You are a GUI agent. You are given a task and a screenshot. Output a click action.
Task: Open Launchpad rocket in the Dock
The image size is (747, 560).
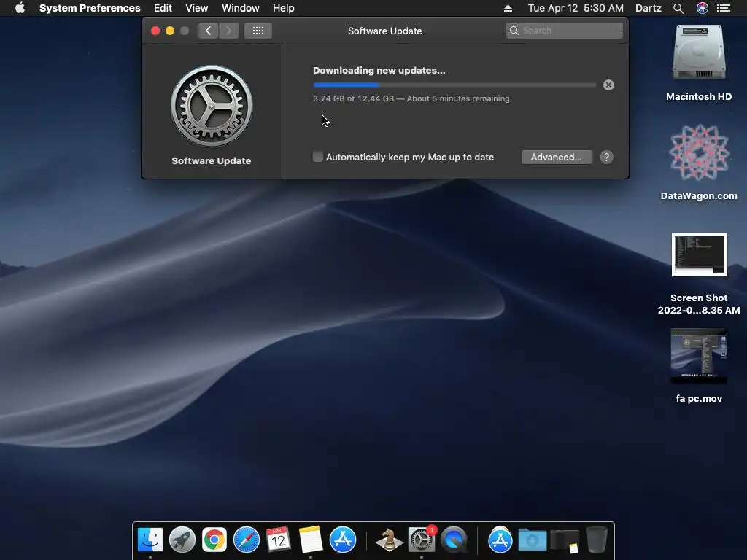pyautogui.click(x=182, y=540)
